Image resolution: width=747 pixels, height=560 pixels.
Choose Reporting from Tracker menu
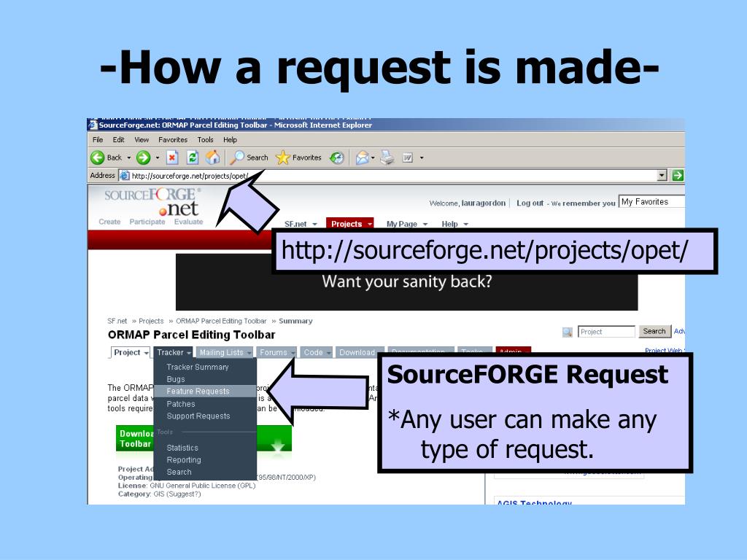point(184,460)
